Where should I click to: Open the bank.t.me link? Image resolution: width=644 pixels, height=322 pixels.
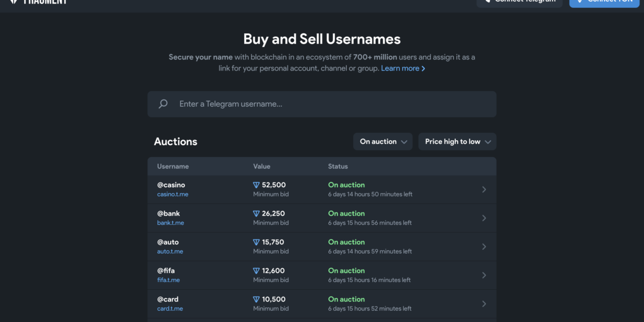(x=171, y=223)
